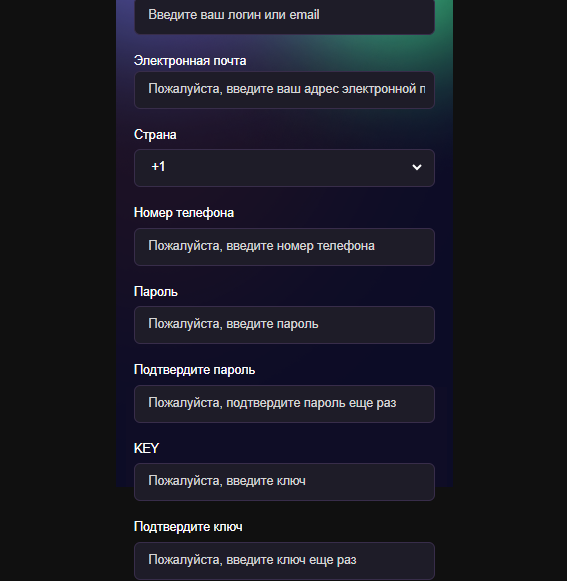Click the 'Подтвердите ключ' label

click(188, 527)
